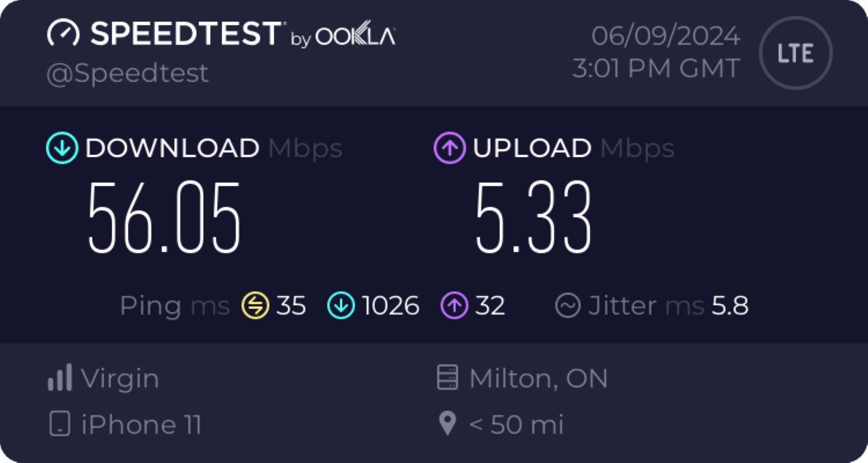Click the Milton, ON server name

point(538,379)
